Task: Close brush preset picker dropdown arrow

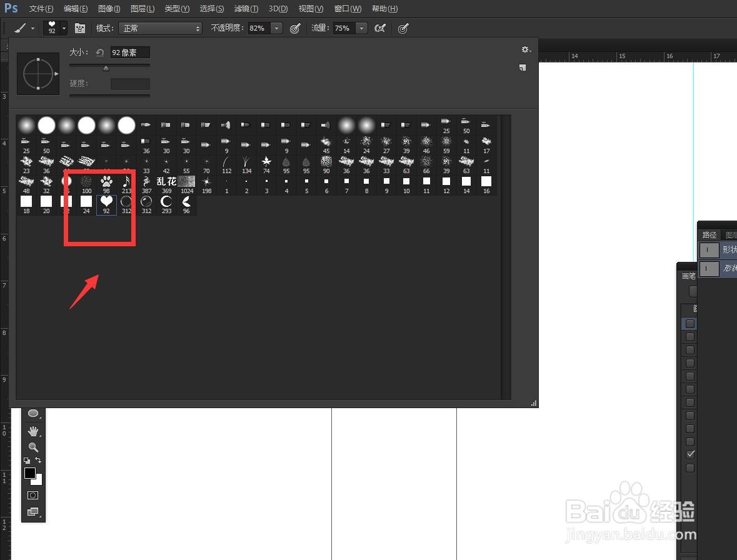Action: pos(64,28)
